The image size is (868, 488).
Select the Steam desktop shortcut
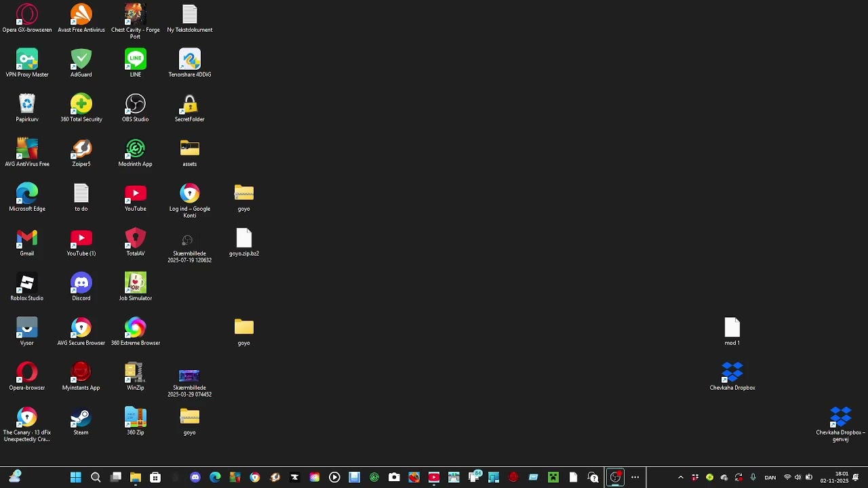[x=81, y=421]
